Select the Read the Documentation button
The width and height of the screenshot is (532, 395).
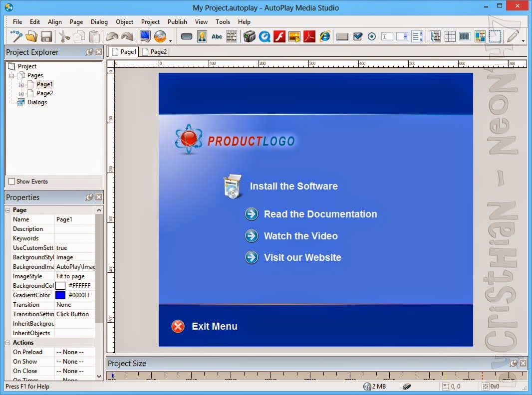(311, 214)
